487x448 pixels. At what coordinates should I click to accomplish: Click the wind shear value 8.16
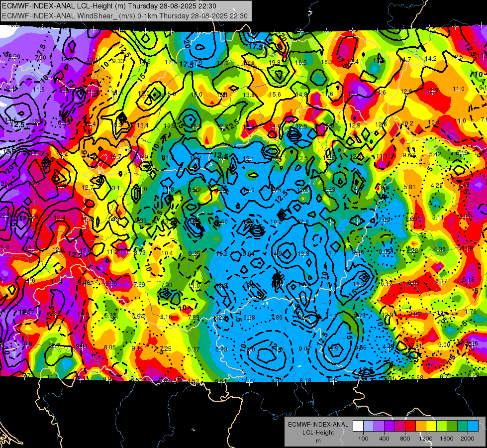coord(166,317)
